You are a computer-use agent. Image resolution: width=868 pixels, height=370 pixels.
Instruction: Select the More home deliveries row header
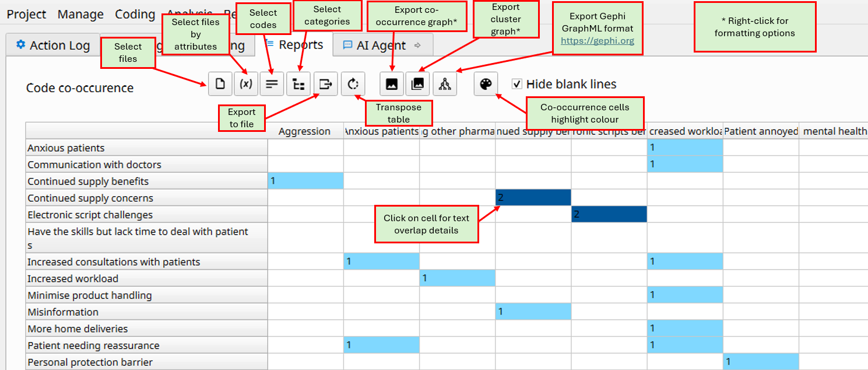tap(146, 328)
